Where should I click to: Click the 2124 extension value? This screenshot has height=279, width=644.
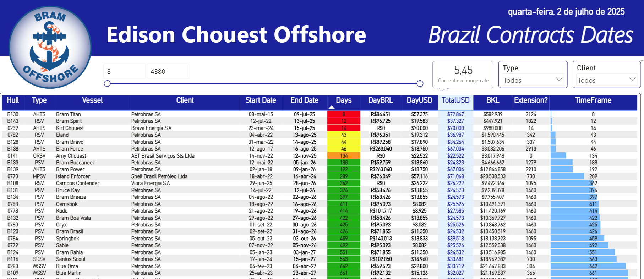531,114
